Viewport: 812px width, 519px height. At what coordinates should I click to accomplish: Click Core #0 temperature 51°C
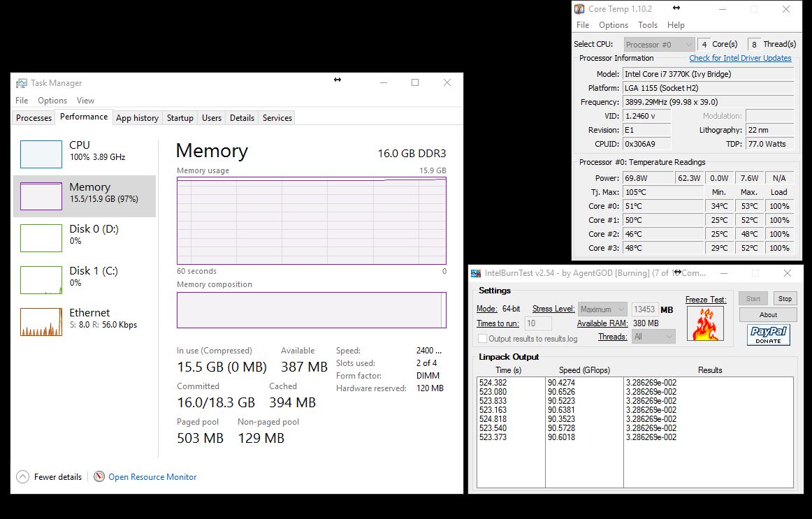[663, 206]
